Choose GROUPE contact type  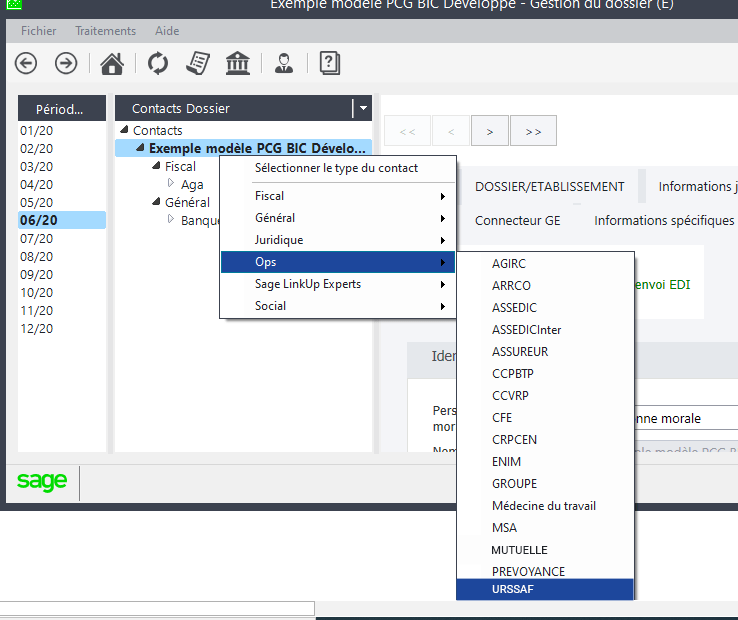pyautogui.click(x=545, y=484)
